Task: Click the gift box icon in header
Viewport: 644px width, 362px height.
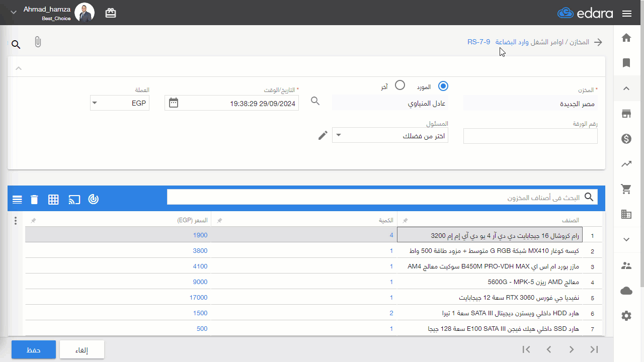Action: click(111, 13)
